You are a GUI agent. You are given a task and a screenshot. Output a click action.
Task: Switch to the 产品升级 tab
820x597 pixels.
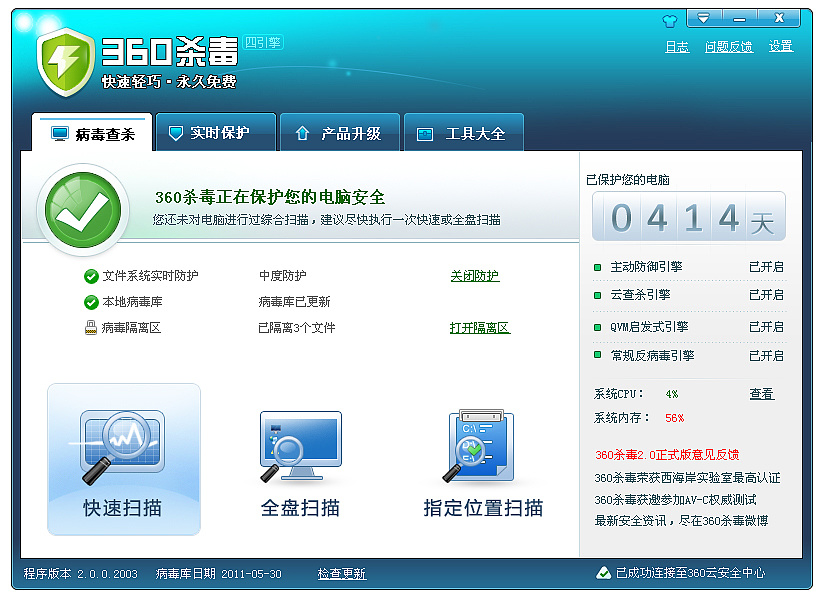340,131
